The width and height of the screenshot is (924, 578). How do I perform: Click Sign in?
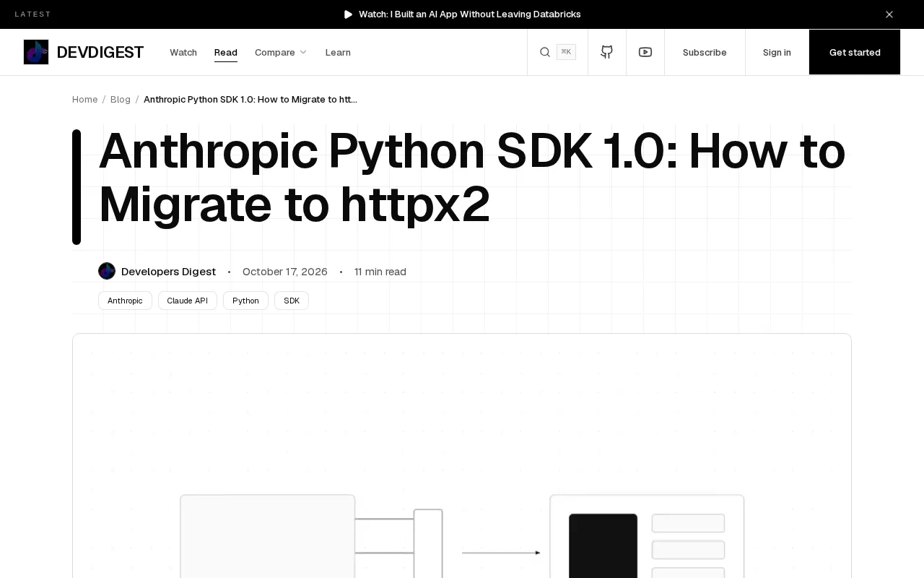777,52
